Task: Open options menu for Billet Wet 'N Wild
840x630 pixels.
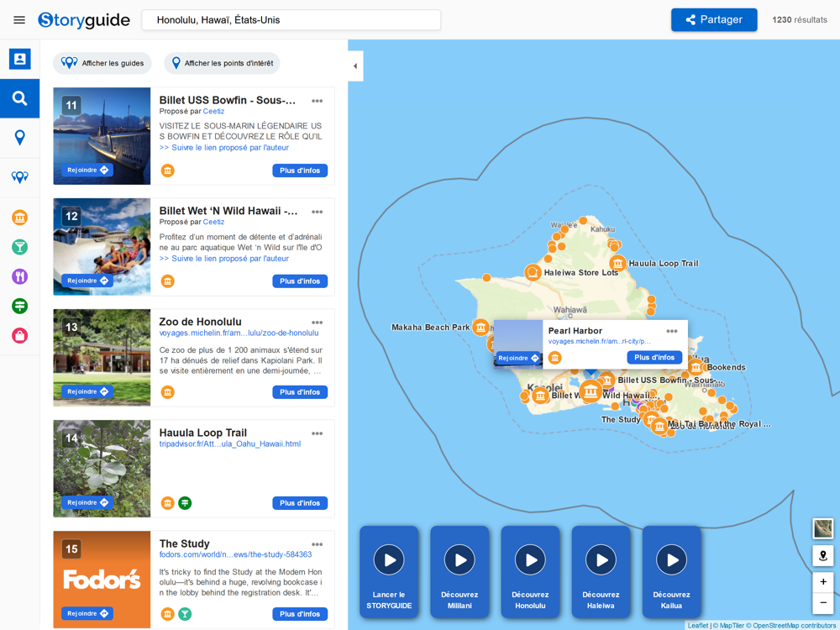Action: [318, 212]
